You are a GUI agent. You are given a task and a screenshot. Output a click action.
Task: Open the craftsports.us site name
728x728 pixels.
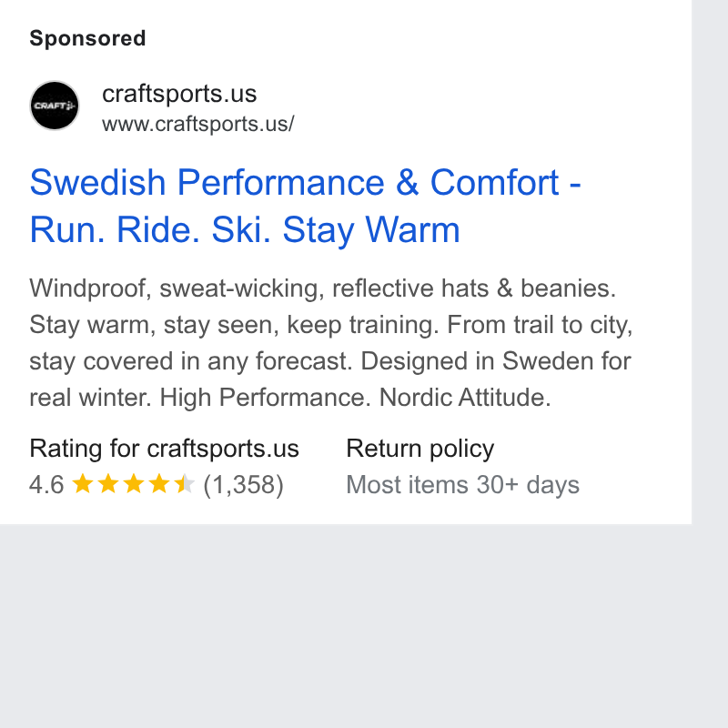coord(179,94)
